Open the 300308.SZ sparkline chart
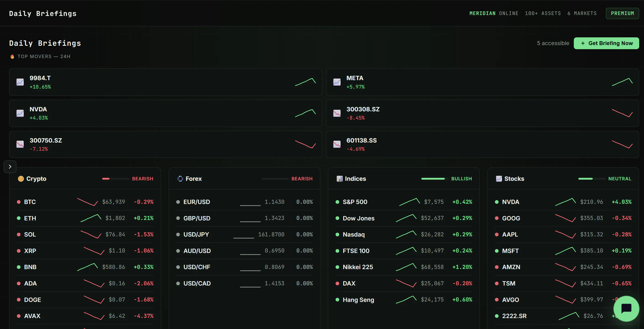 coord(622,113)
